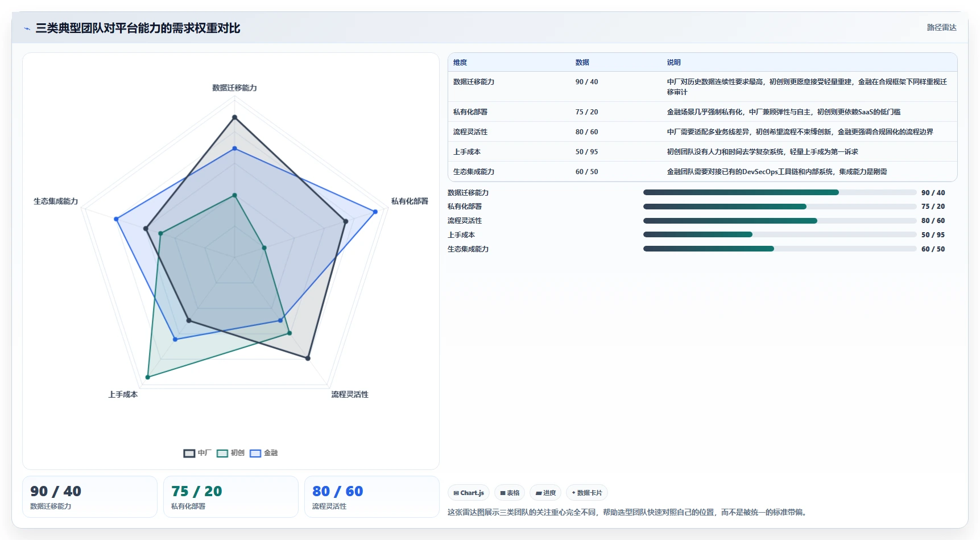
Task: Click the 数据 column header
Action: coord(582,63)
